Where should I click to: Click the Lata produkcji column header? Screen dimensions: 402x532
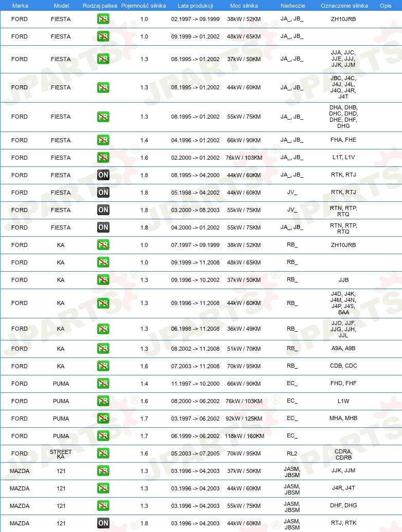(x=195, y=6)
